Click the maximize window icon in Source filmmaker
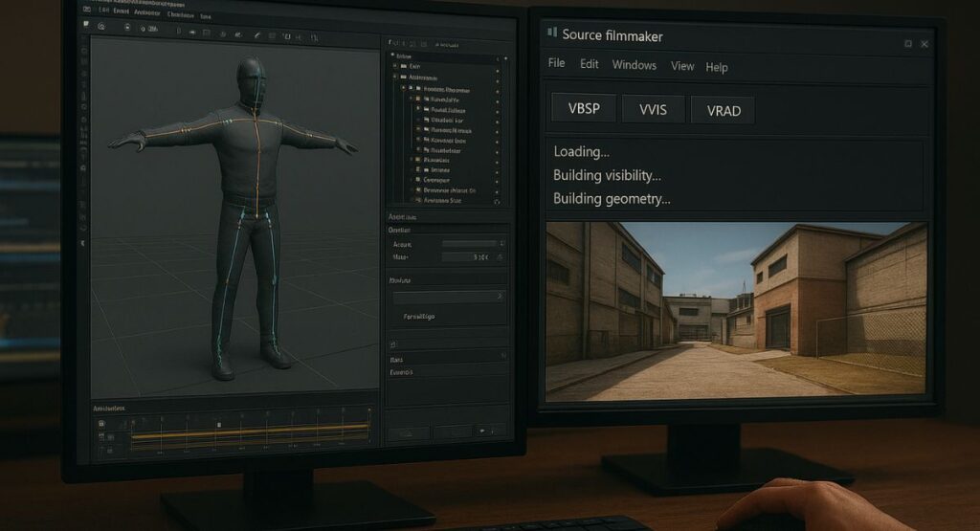Screen dimensions: 980x531 click(907, 44)
